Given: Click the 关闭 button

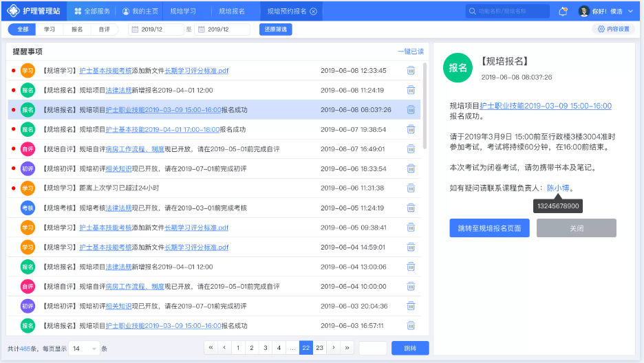Looking at the screenshot, I should (577, 228).
